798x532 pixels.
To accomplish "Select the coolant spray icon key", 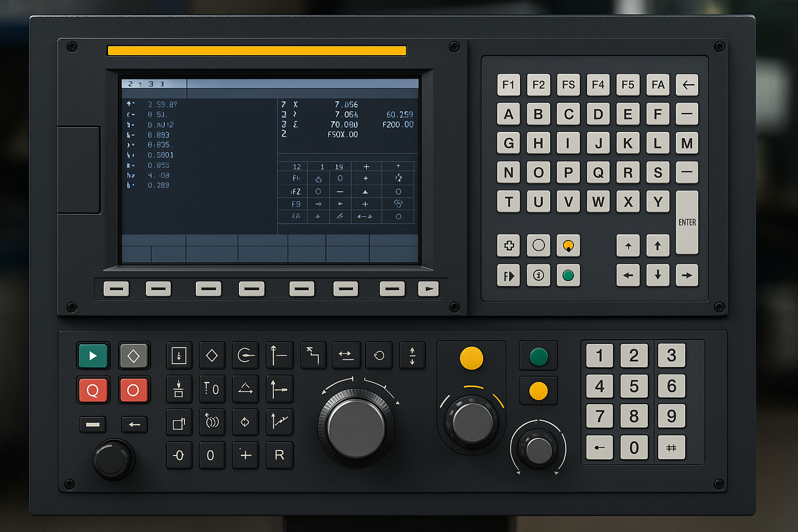I will click(x=212, y=422).
